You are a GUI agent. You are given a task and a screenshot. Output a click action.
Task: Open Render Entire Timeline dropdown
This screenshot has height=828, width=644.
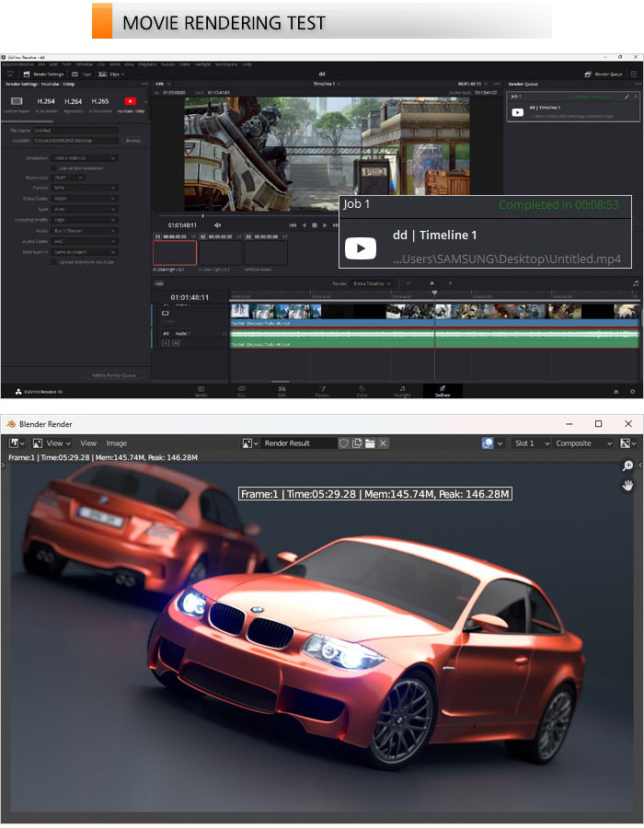pos(373,283)
